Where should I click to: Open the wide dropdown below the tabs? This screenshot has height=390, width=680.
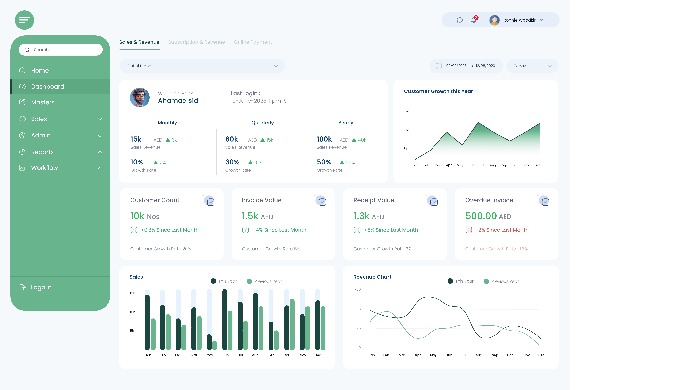[x=202, y=66]
